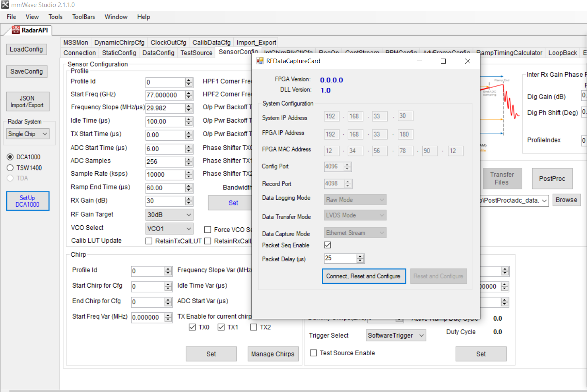The width and height of the screenshot is (587, 392).
Task: Disable the TX0 transmit checkbox
Action: pyautogui.click(x=192, y=327)
